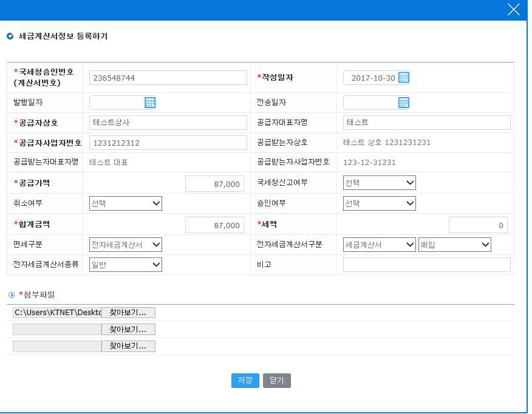Click the 닫기 button
The image size is (532, 414).
click(x=277, y=381)
